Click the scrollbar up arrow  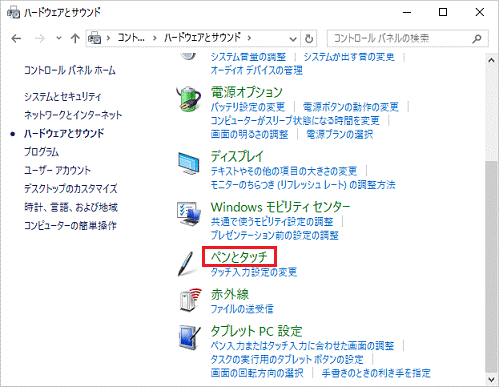[491, 60]
